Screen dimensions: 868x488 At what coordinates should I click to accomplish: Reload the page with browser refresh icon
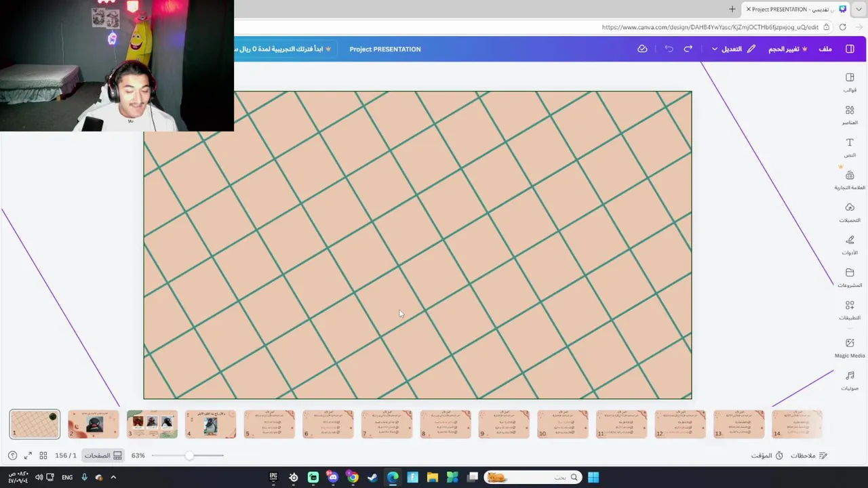(842, 27)
